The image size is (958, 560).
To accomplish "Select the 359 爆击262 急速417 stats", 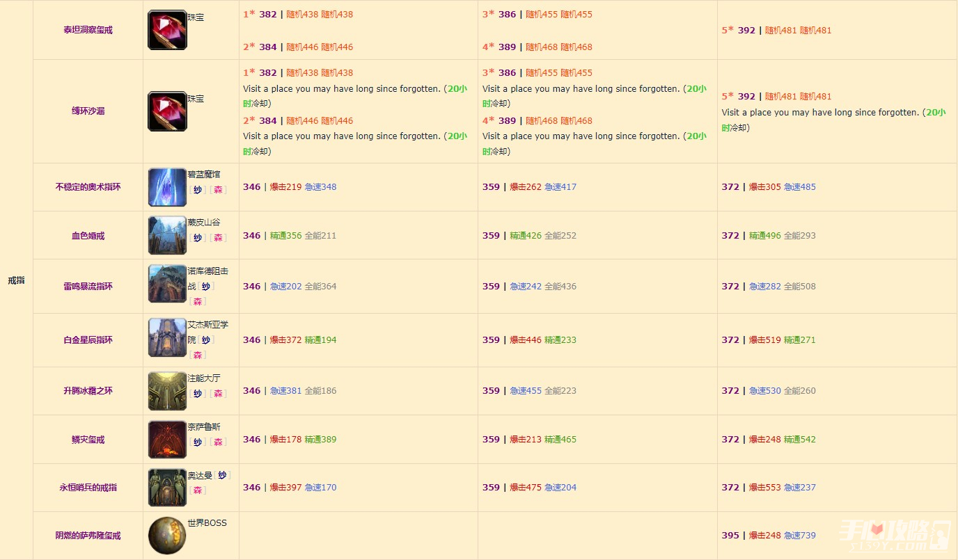I will coord(529,186).
